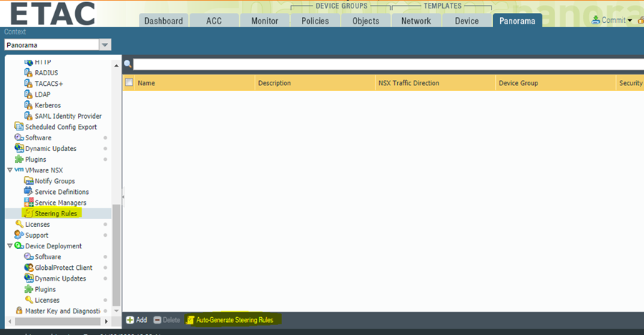Open the Monitor tab
644x335 pixels.
tap(265, 21)
